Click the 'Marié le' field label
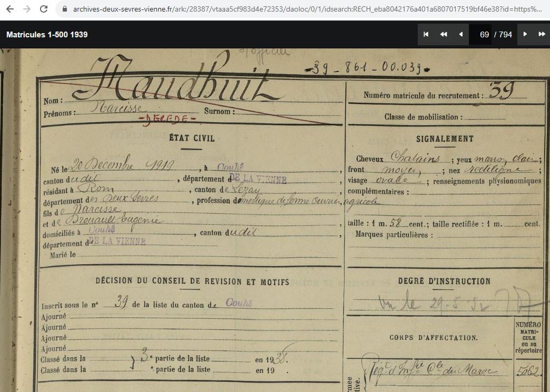Image resolution: width=550 pixels, height=392 pixels. click(x=63, y=255)
